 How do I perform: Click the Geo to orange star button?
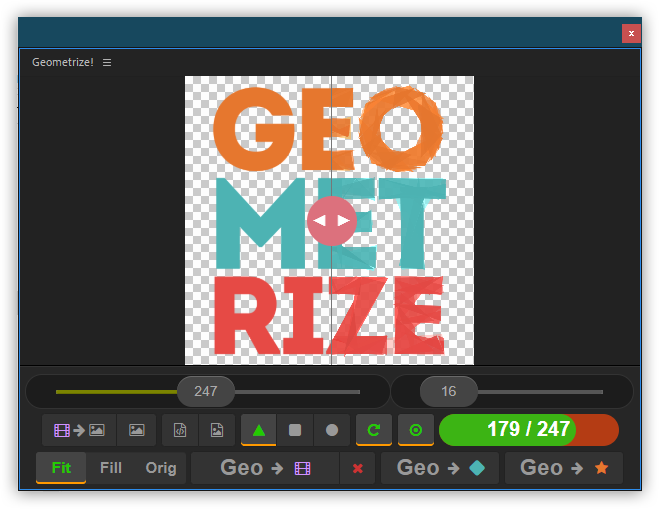point(564,468)
